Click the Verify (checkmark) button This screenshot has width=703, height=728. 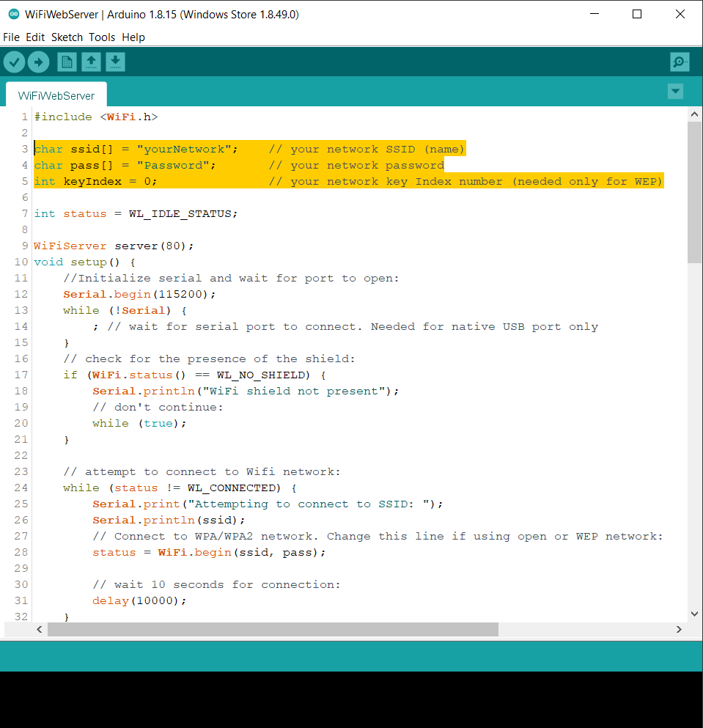pyautogui.click(x=15, y=62)
